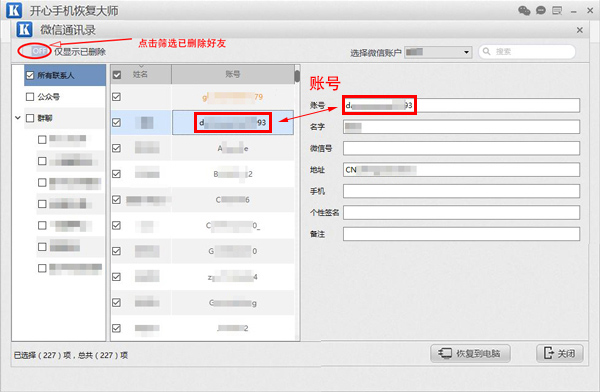Close the main 开心手机恢复大师 window
Screen dimensions: 600x392
(x=590, y=11)
